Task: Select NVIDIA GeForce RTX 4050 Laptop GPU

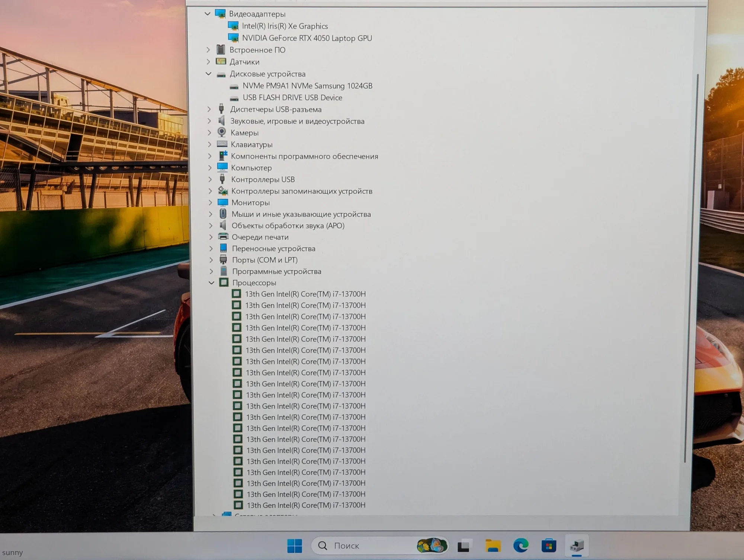Action: [x=307, y=38]
